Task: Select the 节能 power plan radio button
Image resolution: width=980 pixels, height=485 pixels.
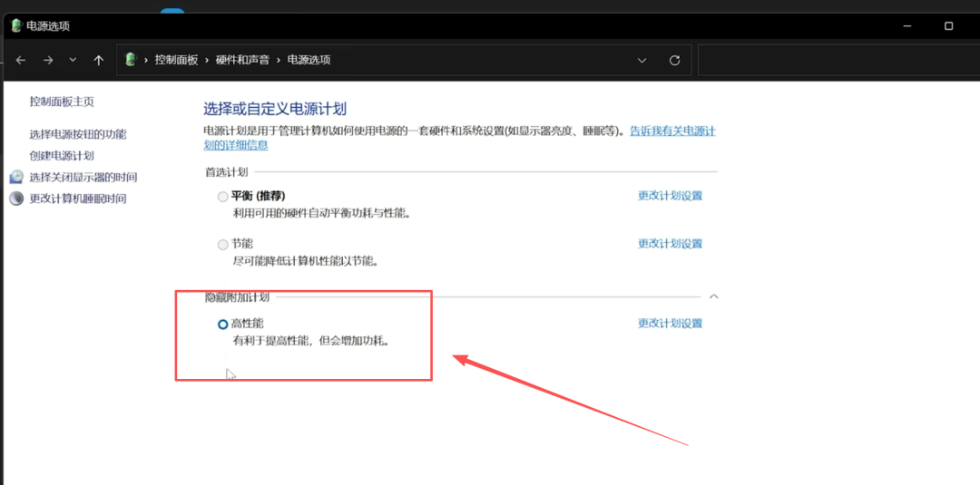Action: click(x=223, y=244)
